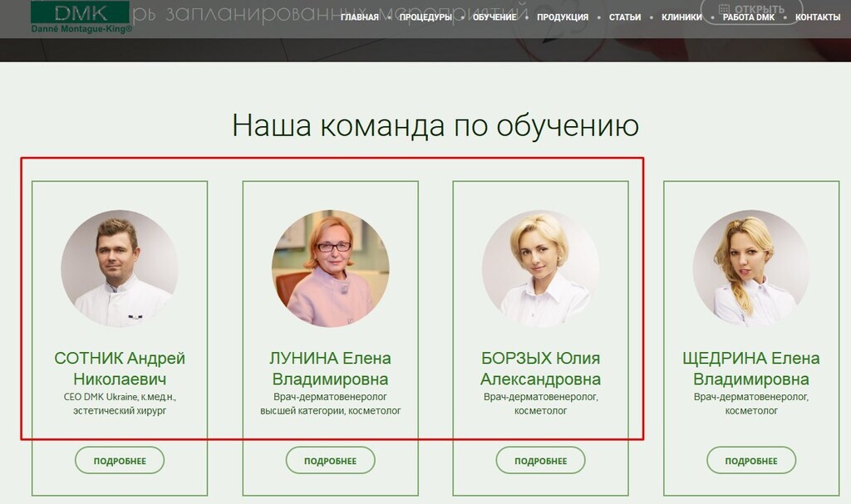Image resolution: width=851 pixels, height=504 pixels.
Task: Open the ГЛАВНАЯ menu item
Action: click(x=359, y=17)
